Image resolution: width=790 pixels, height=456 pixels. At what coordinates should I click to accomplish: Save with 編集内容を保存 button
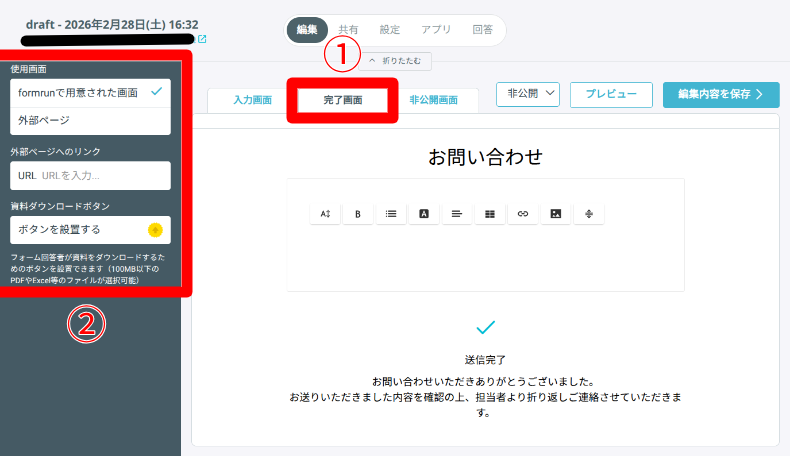(721, 94)
